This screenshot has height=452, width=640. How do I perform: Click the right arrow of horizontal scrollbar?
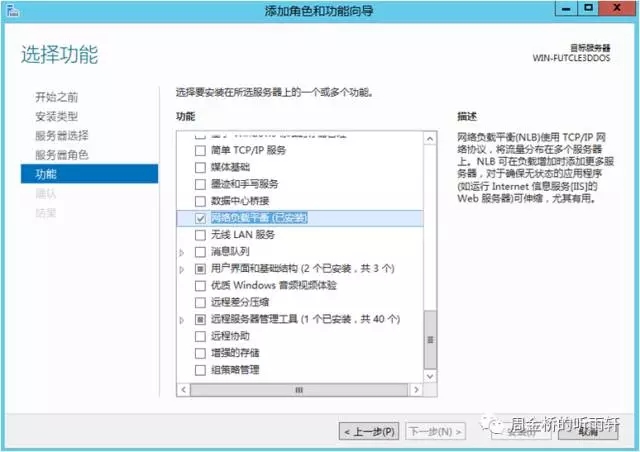[x=416, y=390]
